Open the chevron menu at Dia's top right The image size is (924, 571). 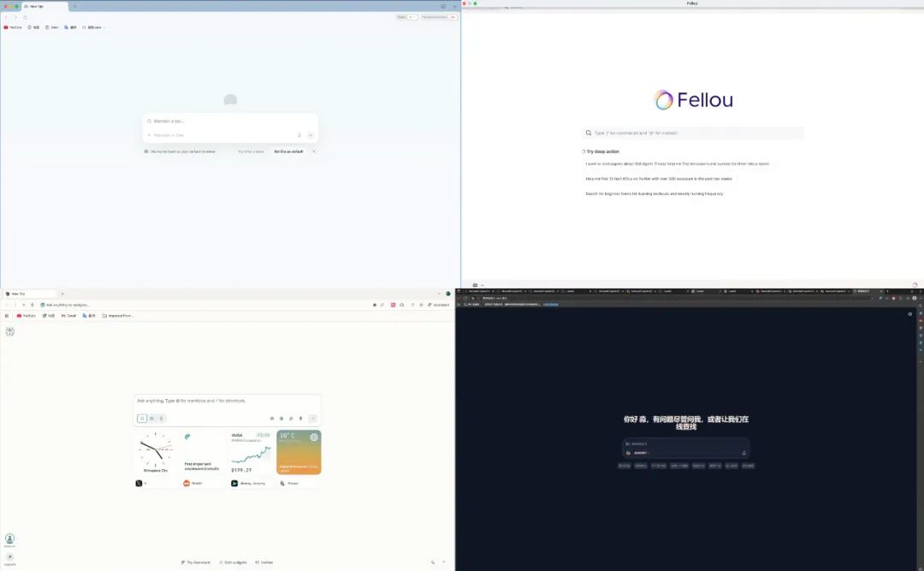coord(454,7)
